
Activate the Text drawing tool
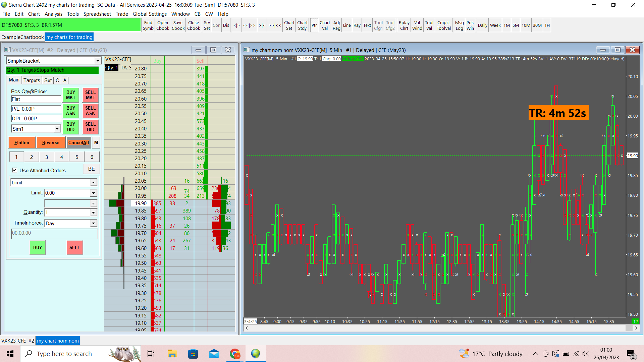click(x=367, y=25)
